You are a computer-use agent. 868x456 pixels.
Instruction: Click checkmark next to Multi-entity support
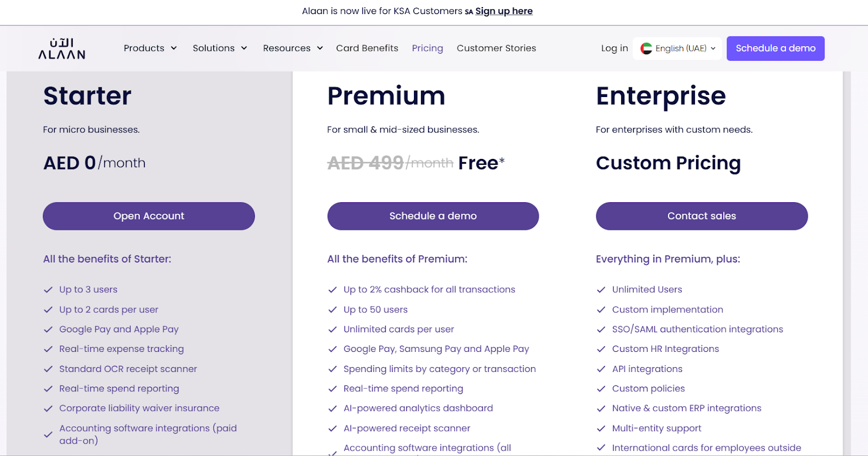click(601, 428)
